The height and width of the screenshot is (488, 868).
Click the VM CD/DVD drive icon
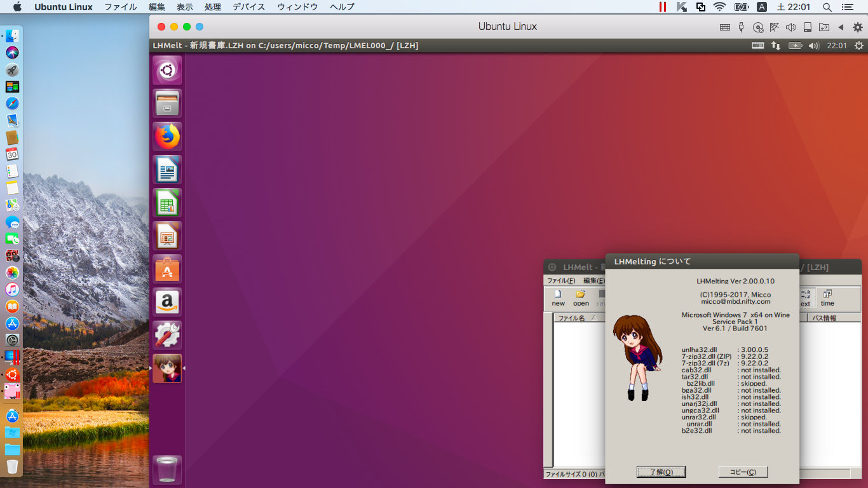click(x=758, y=27)
